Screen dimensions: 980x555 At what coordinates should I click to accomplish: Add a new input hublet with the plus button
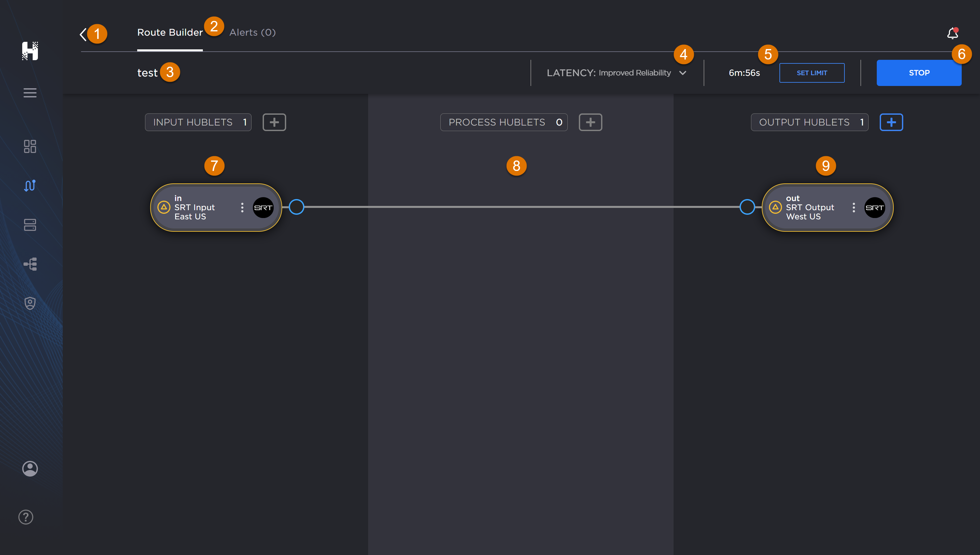[274, 122]
